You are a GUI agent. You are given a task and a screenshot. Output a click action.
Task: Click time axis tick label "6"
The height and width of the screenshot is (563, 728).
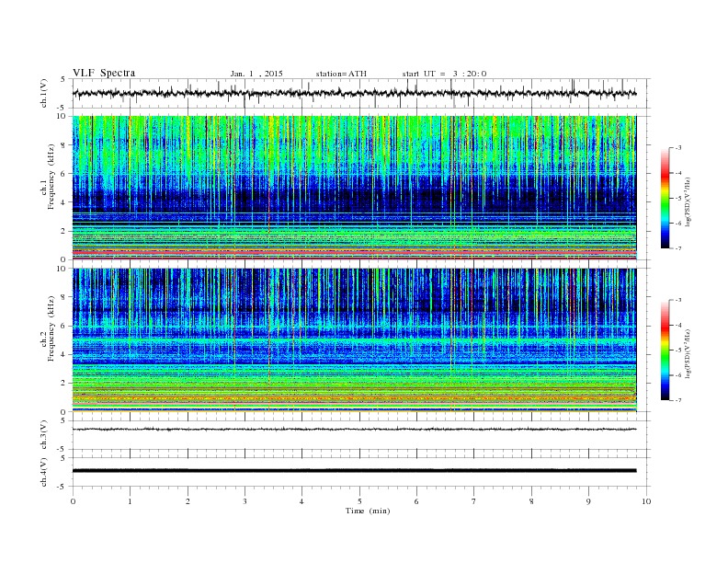pos(416,501)
